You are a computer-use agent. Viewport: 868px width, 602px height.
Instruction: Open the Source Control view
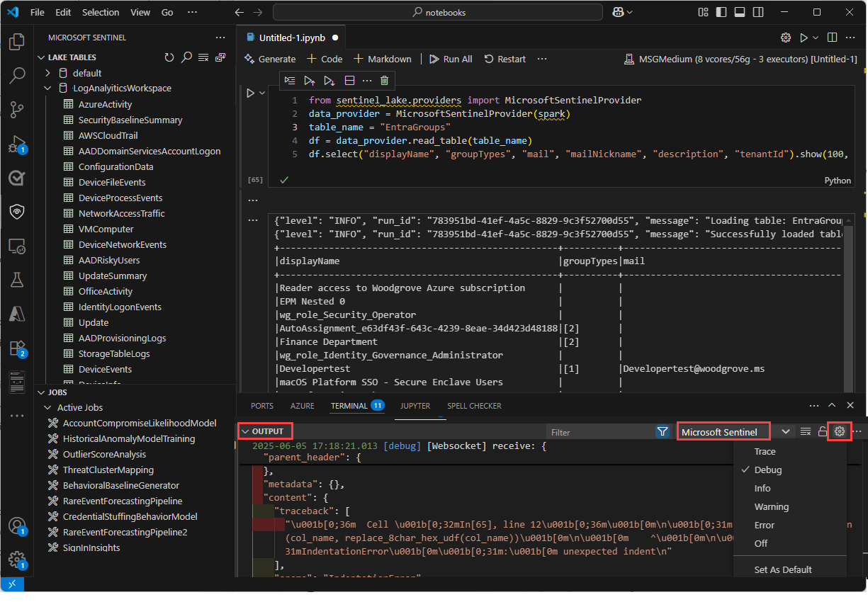coord(17,109)
